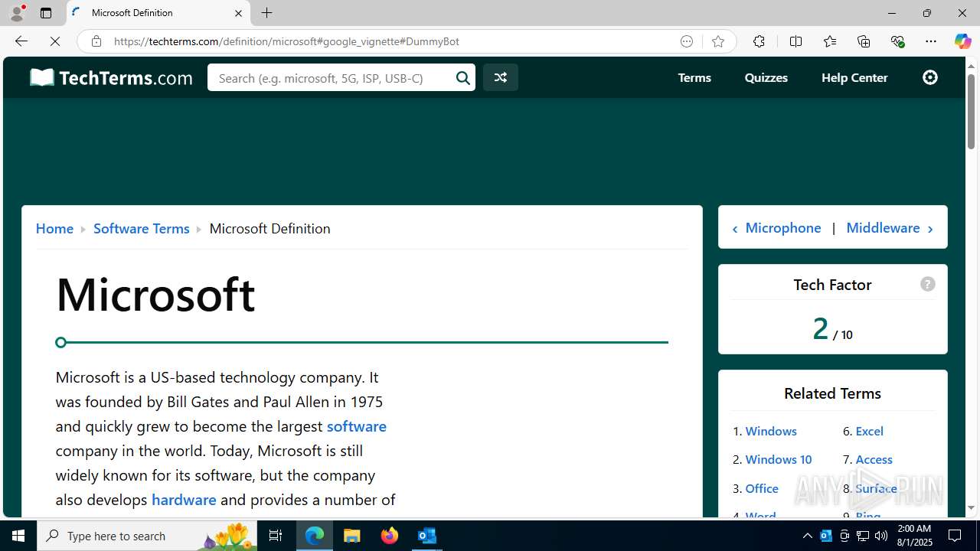The image size is (980, 551).
Task: Click the browser address bar URL
Action: tap(286, 41)
